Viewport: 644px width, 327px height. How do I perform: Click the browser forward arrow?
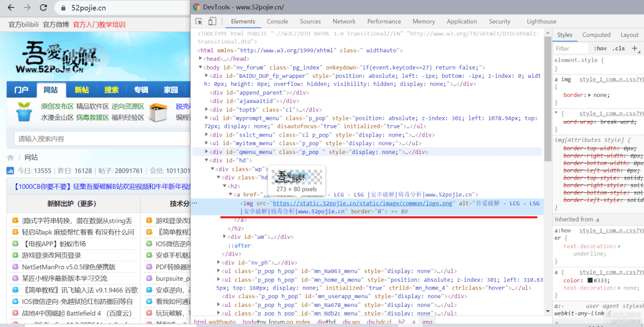tap(27, 8)
